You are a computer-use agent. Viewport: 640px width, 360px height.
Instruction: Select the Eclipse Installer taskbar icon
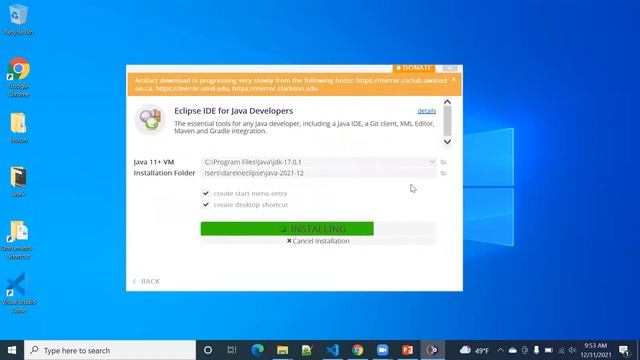(433, 350)
